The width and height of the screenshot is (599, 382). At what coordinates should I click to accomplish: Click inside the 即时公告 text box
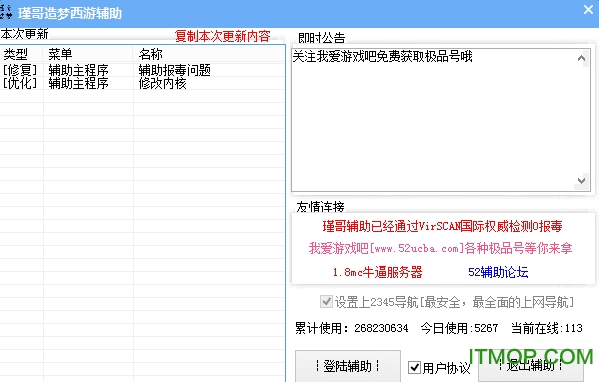coord(440,120)
